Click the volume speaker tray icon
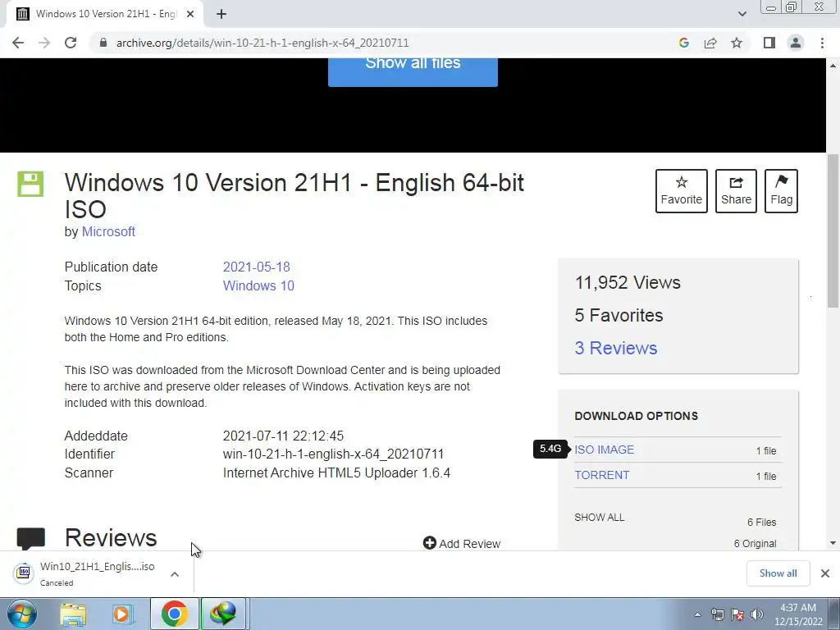The height and width of the screenshot is (630, 840). pos(757,614)
